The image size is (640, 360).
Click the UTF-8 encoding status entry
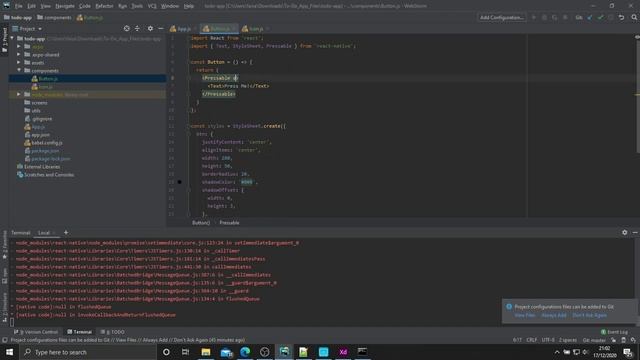click(548, 340)
